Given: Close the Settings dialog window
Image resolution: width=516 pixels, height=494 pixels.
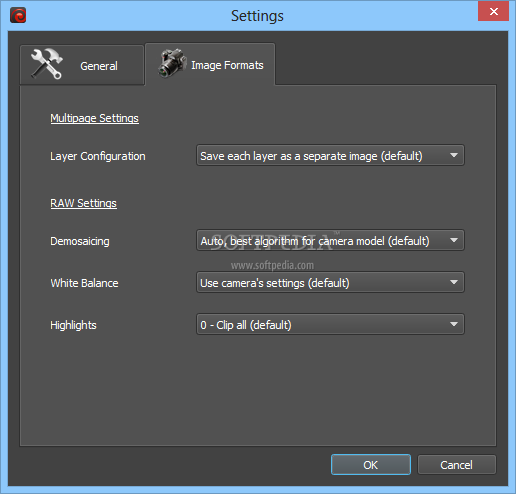Looking at the screenshot, I should [493, 11].
